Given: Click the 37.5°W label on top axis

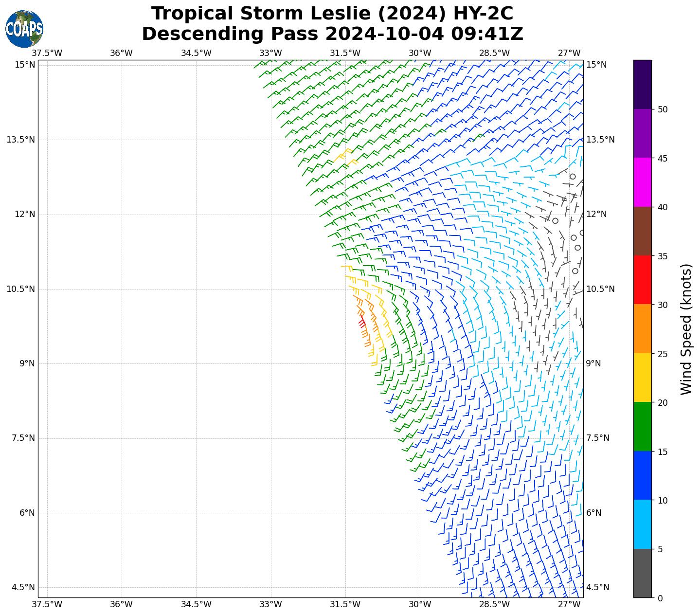Looking at the screenshot, I should click(47, 53).
